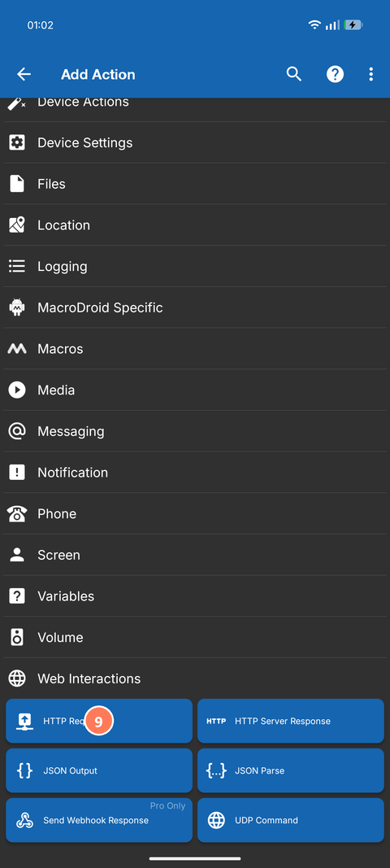Expand the Location category
This screenshot has width=390, height=868.
coord(195,225)
